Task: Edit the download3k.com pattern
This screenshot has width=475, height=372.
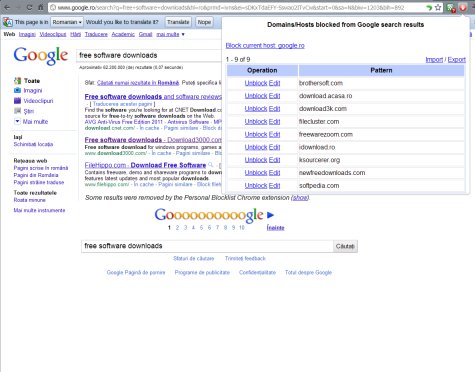Action: click(274, 109)
